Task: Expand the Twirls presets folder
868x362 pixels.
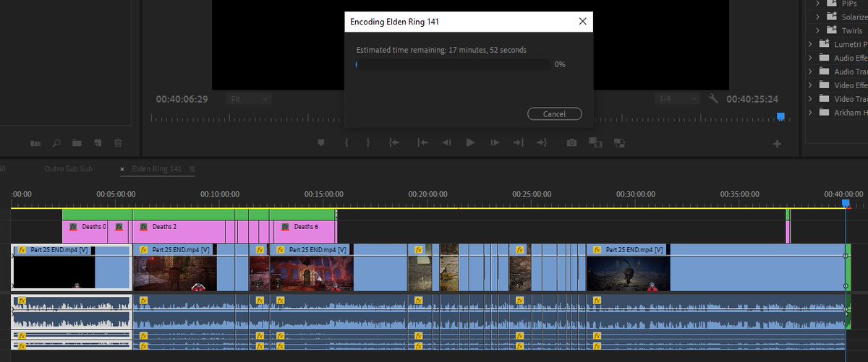Action: point(818,30)
